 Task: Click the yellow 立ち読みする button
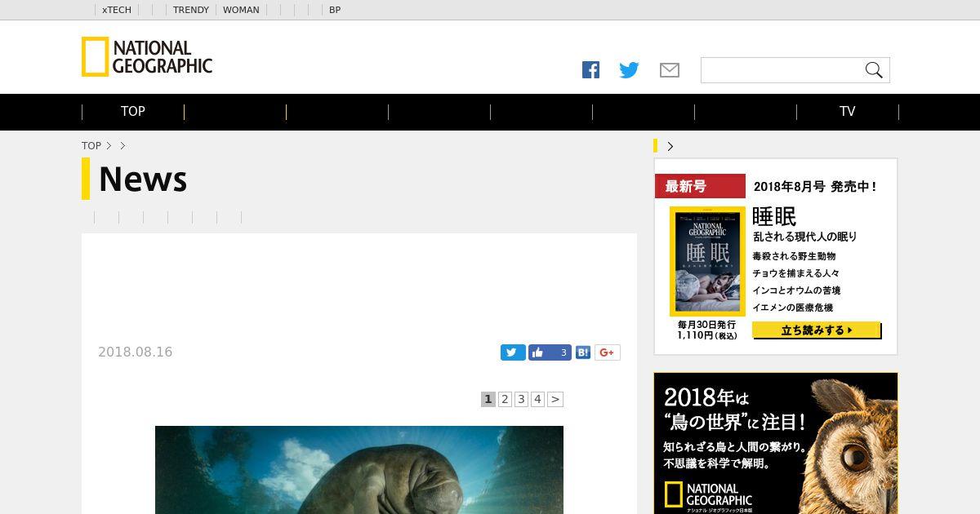[x=817, y=330]
